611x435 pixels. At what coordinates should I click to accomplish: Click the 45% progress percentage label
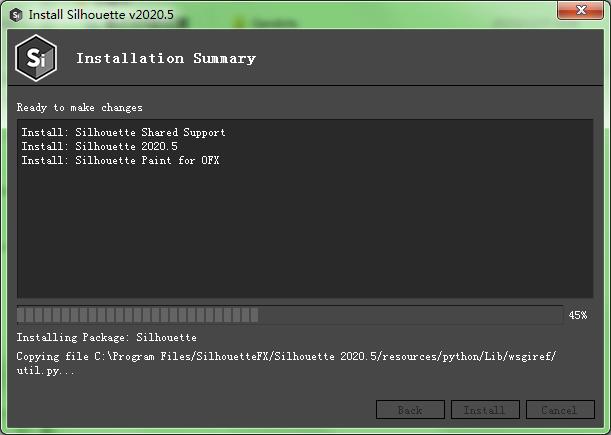tap(578, 315)
